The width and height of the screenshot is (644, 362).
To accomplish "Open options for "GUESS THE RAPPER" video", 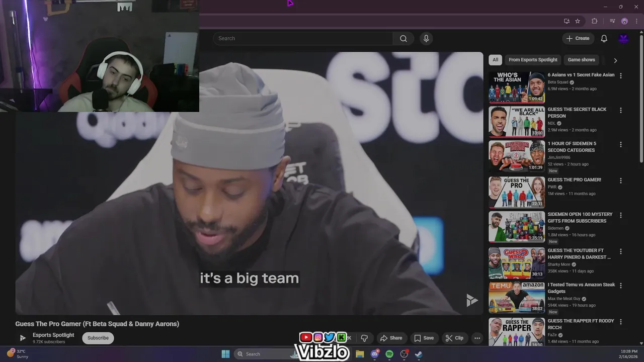I will tap(620, 321).
